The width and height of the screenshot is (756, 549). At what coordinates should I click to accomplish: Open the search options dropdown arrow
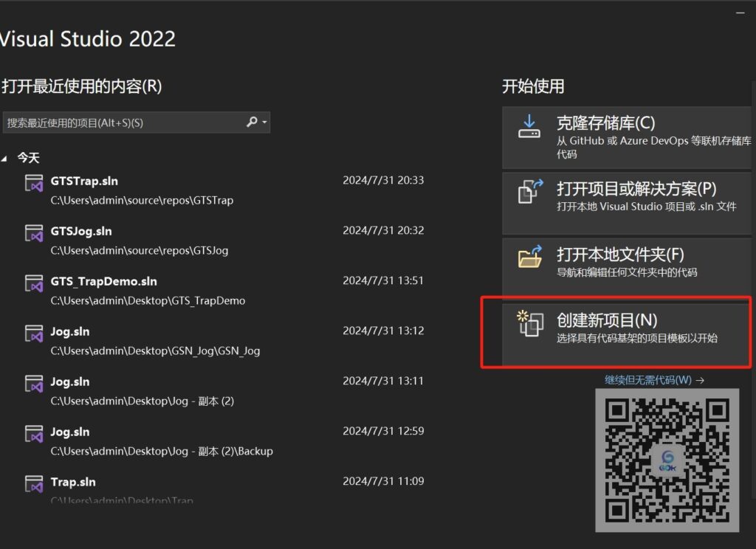[264, 122]
